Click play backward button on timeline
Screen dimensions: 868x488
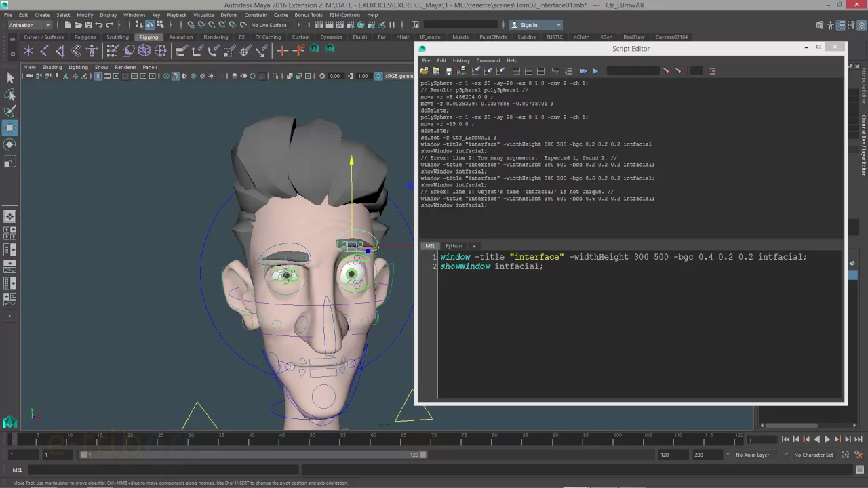[816, 439]
